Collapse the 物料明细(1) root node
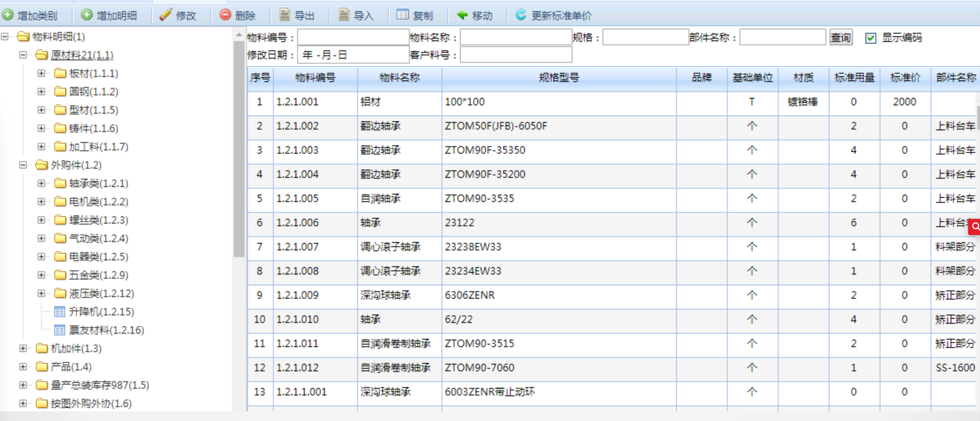The height and width of the screenshot is (421, 980). 5,36
